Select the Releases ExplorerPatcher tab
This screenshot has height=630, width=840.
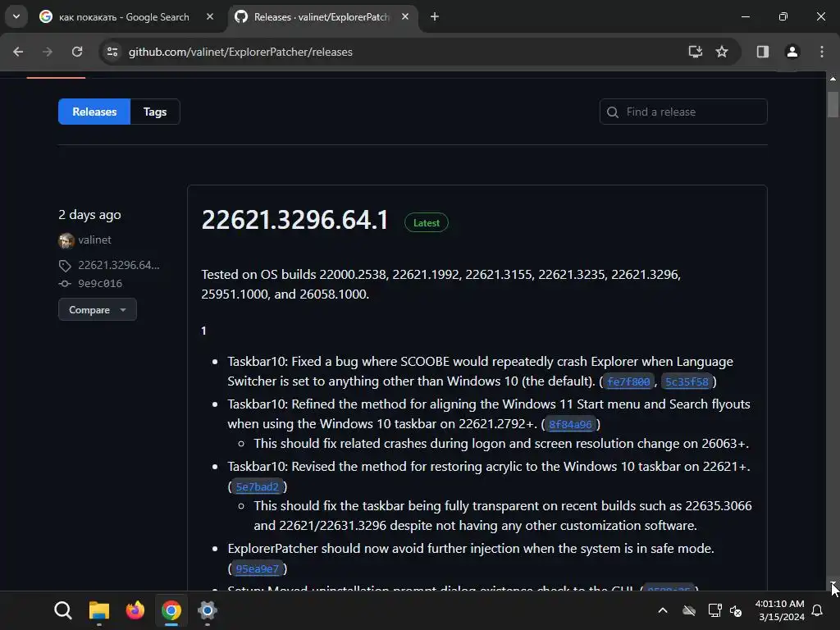322,17
